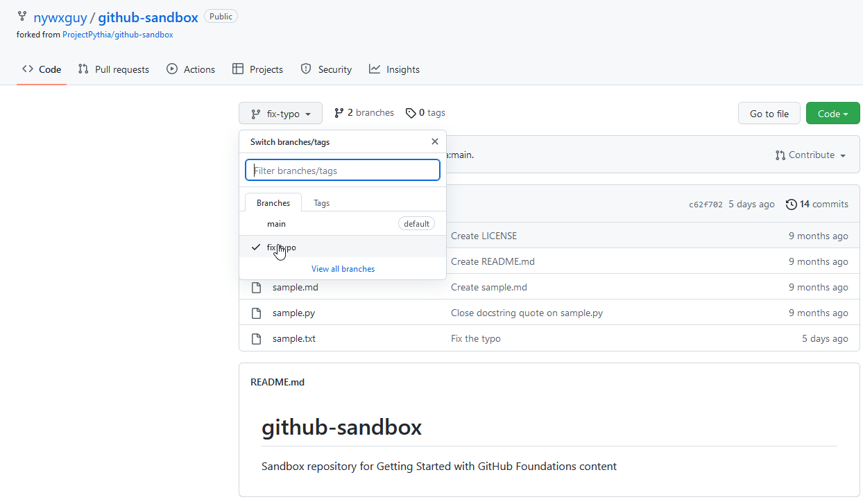Viewport: 863px width, 504px height.
Task: Click the Public visibility badge
Action: click(221, 17)
